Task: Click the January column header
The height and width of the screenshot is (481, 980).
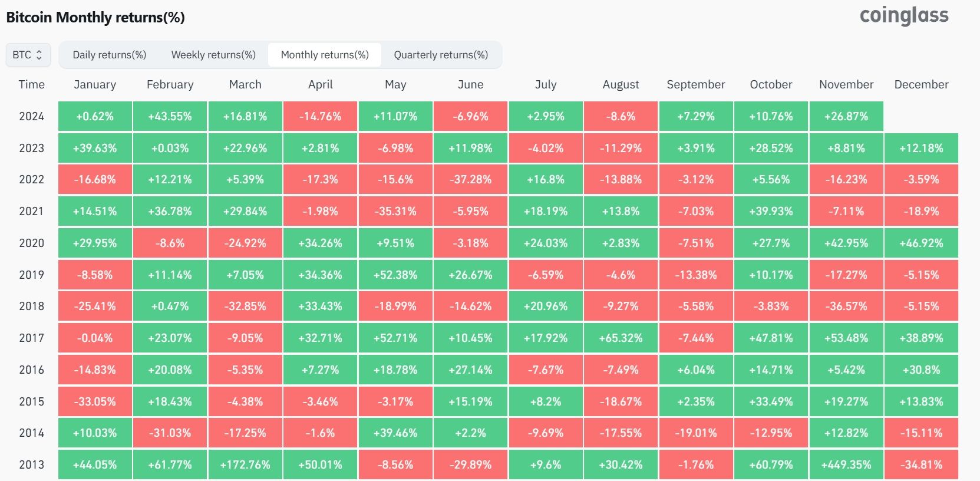Action: [95, 84]
